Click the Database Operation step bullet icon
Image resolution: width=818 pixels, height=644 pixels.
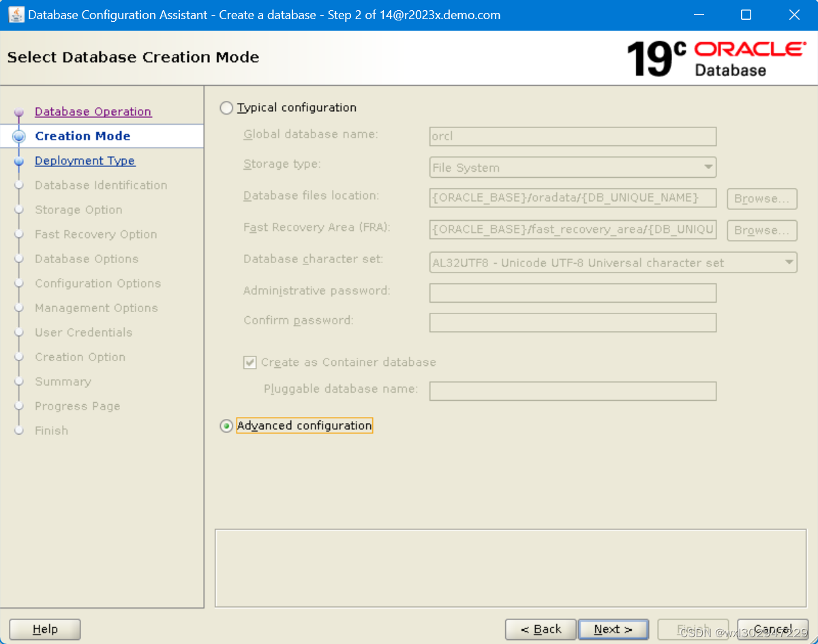[x=19, y=112]
